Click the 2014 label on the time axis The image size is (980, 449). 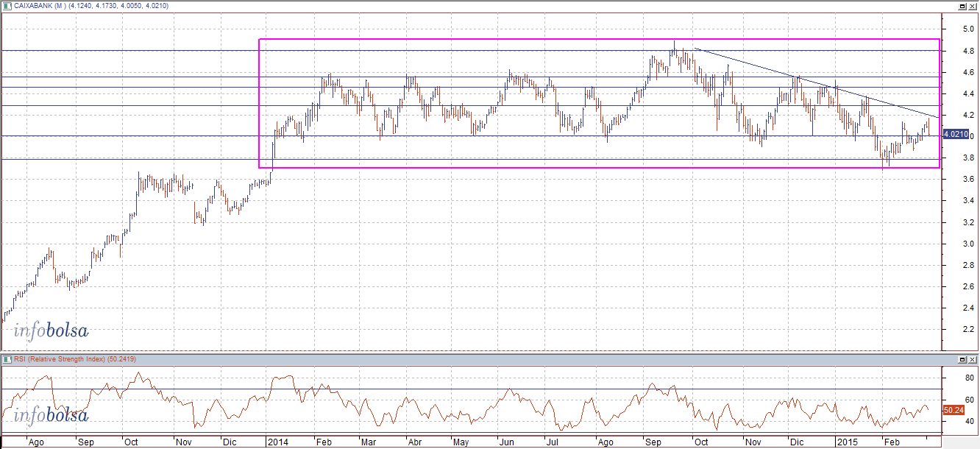point(277,443)
